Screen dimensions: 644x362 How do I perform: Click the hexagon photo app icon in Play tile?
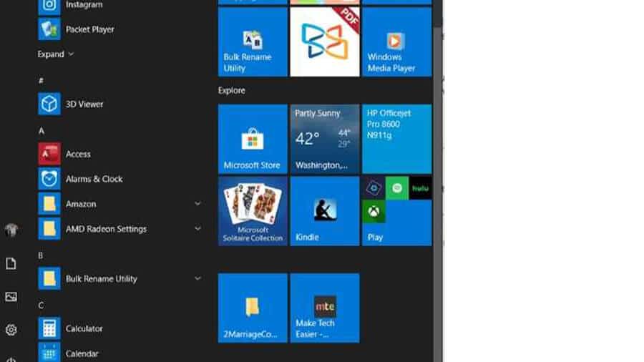[374, 188]
